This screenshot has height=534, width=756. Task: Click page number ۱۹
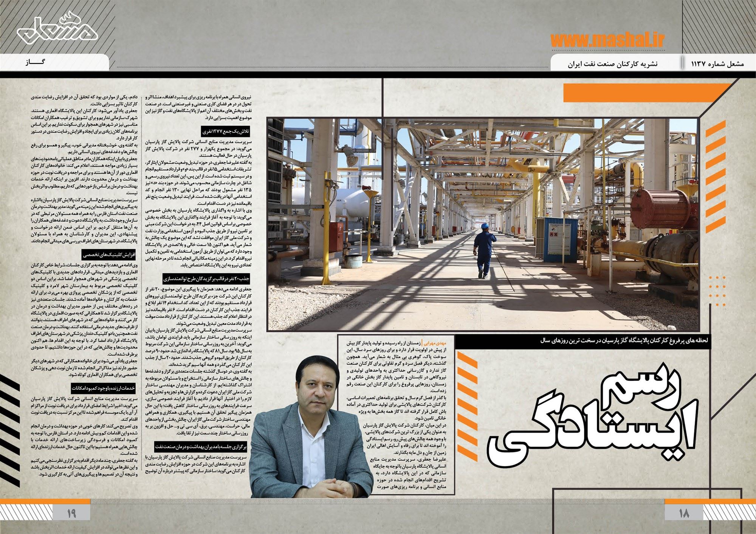tap(71, 514)
